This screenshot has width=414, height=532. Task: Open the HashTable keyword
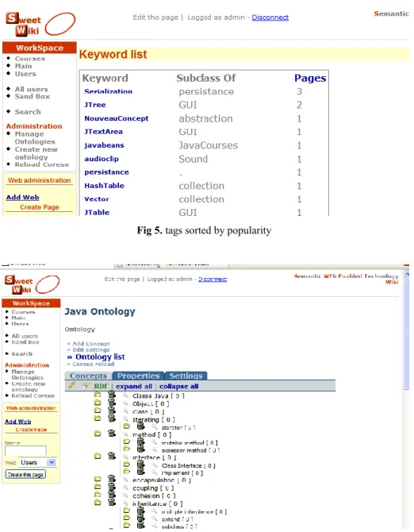pos(104,186)
